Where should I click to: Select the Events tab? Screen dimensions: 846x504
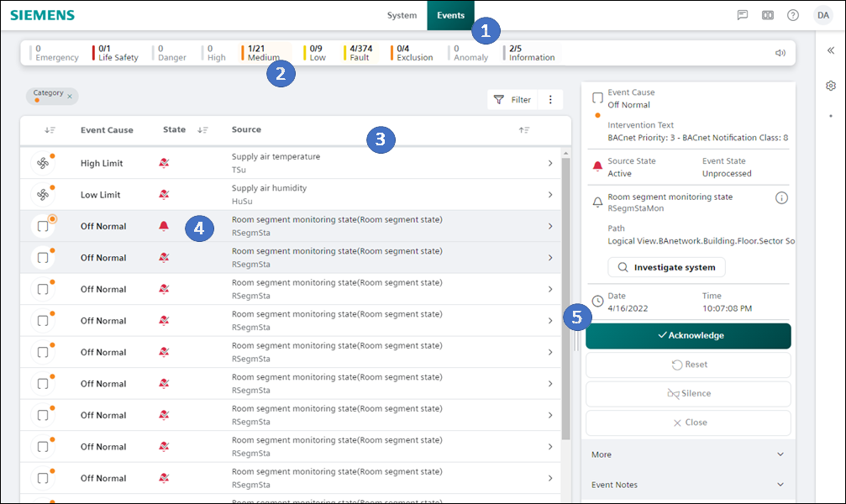(450, 15)
